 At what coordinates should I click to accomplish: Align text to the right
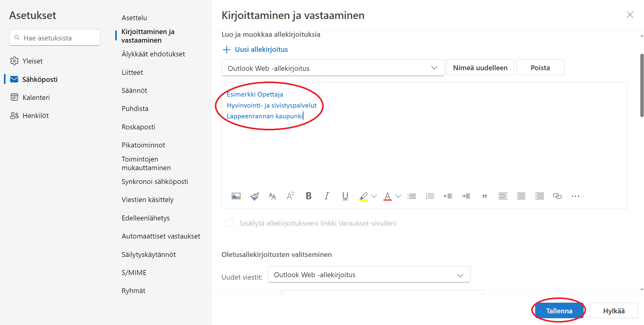(x=539, y=196)
